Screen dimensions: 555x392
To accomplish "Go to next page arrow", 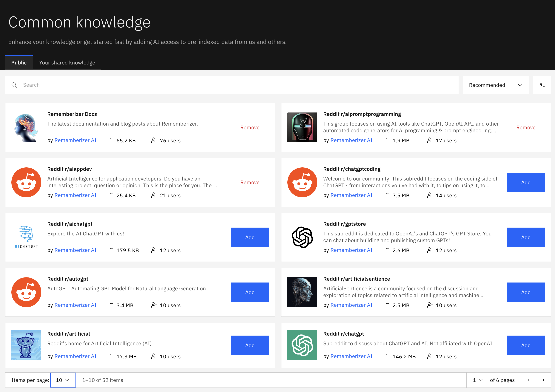I will click(x=543, y=380).
